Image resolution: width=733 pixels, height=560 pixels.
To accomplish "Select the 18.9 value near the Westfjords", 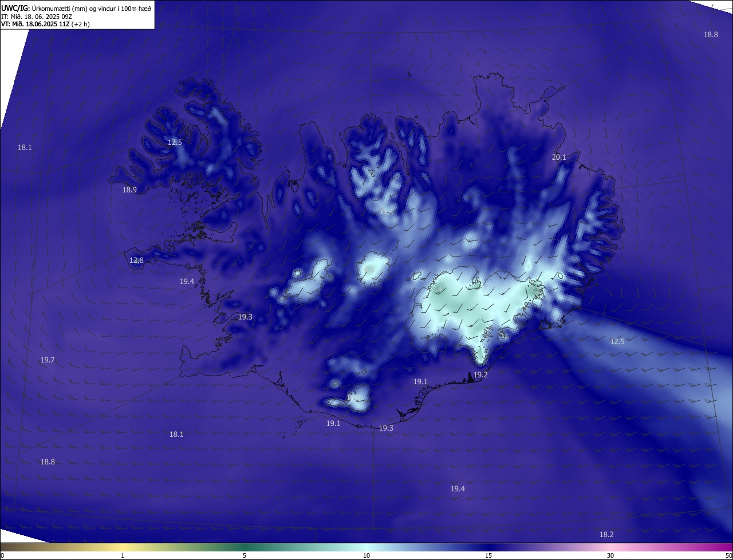I will coord(130,190).
